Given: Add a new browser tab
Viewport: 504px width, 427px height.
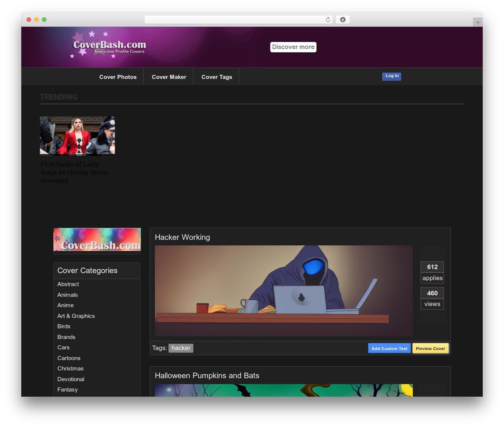Looking at the screenshot, I should [x=478, y=22].
